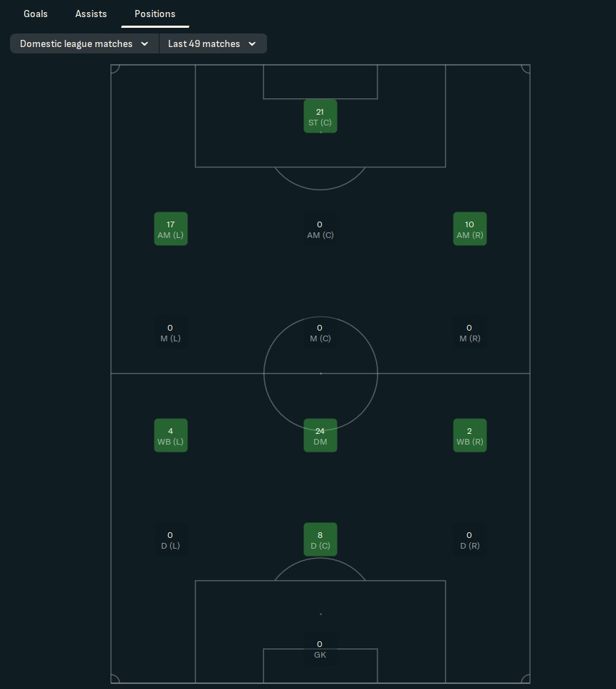Select the ST (C) position tile showing 21
Viewport: 616px width, 689px height.
point(320,116)
